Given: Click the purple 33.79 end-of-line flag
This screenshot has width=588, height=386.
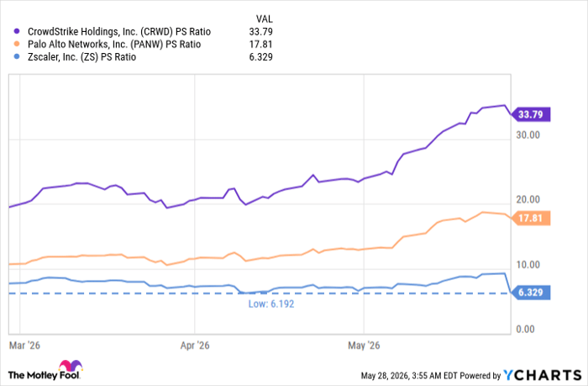Looking at the screenshot, I should (531, 114).
